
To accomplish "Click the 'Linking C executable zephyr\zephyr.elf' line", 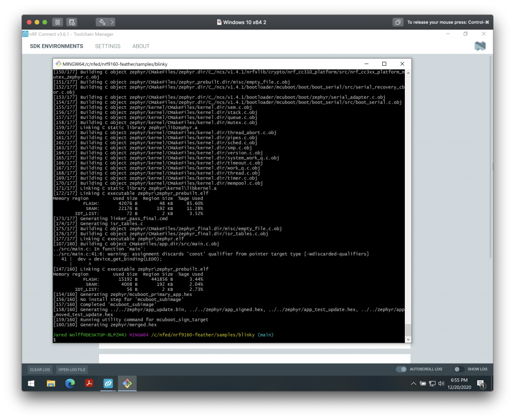I will [118, 239].
